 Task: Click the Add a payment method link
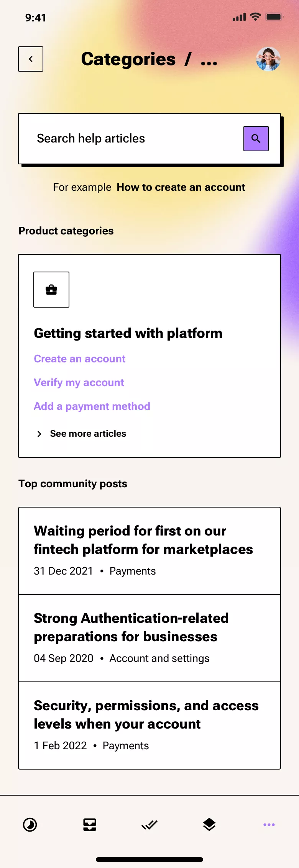click(92, 406)
